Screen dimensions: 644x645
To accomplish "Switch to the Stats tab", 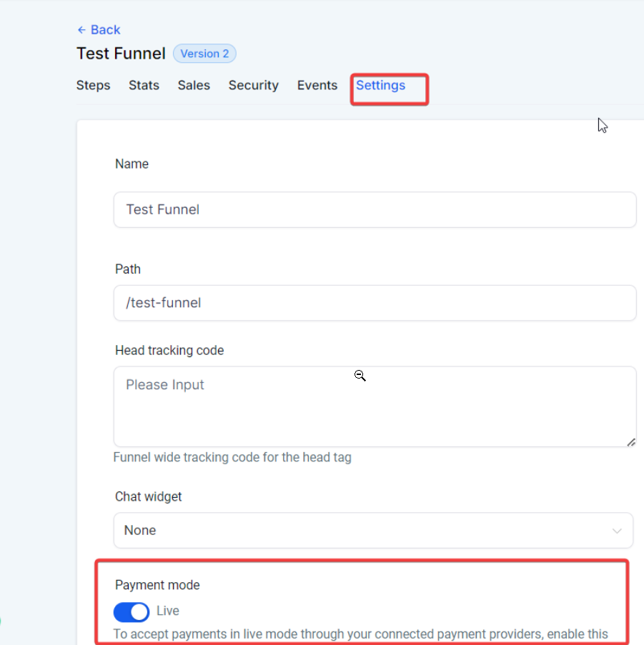I will click(144, 86).
